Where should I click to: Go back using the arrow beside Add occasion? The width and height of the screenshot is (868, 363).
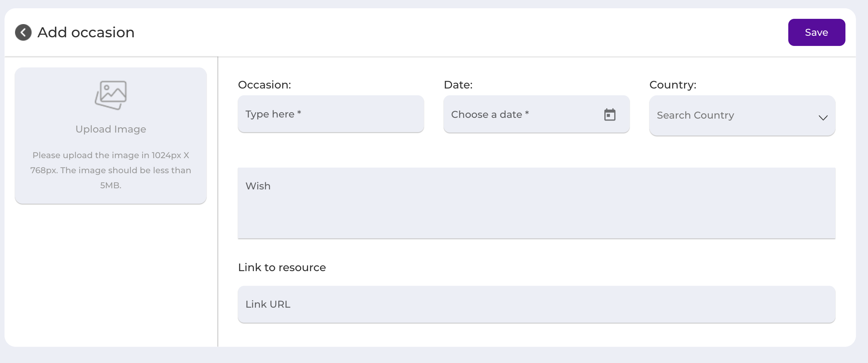[x=23, y=32]
